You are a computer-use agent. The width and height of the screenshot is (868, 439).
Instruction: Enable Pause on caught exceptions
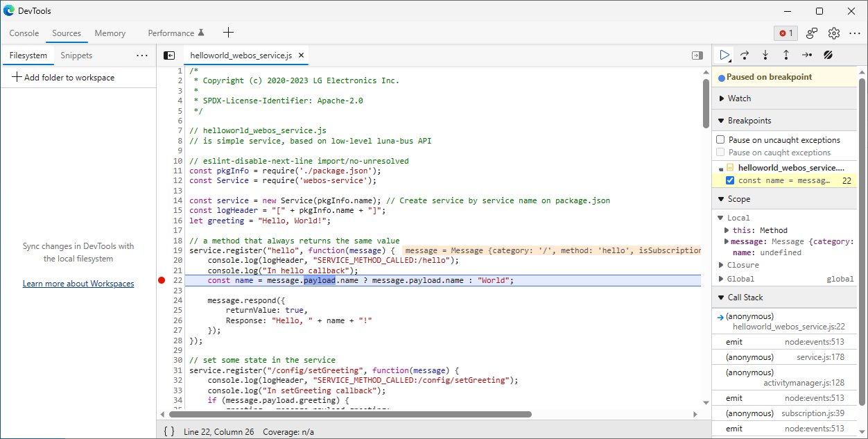(x=720, y=152)
